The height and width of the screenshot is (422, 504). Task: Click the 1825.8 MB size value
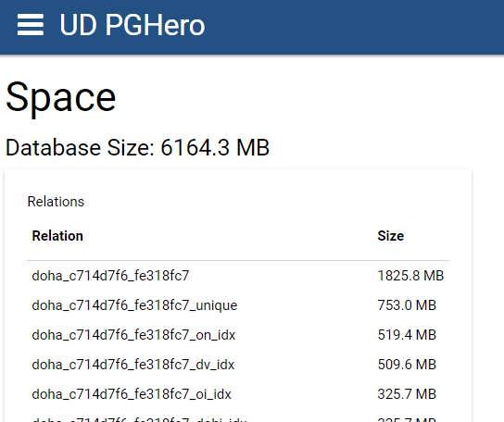tap(410, 276)
